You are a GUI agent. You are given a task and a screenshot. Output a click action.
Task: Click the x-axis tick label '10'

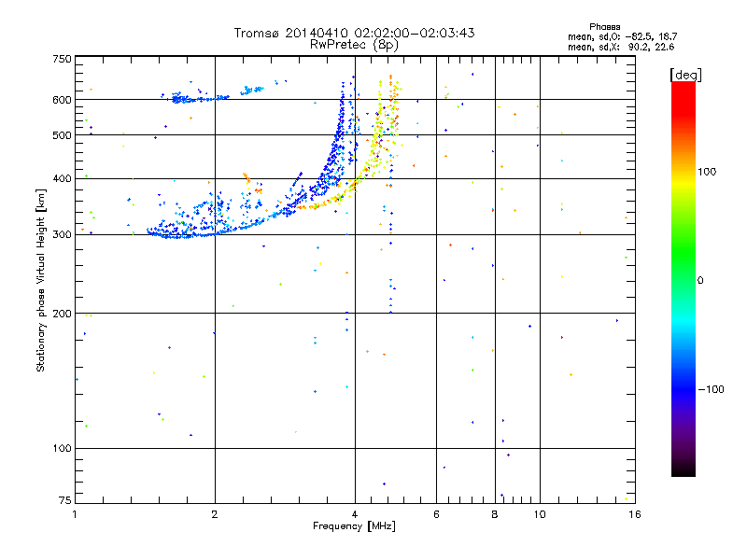[x=540, y=514]
